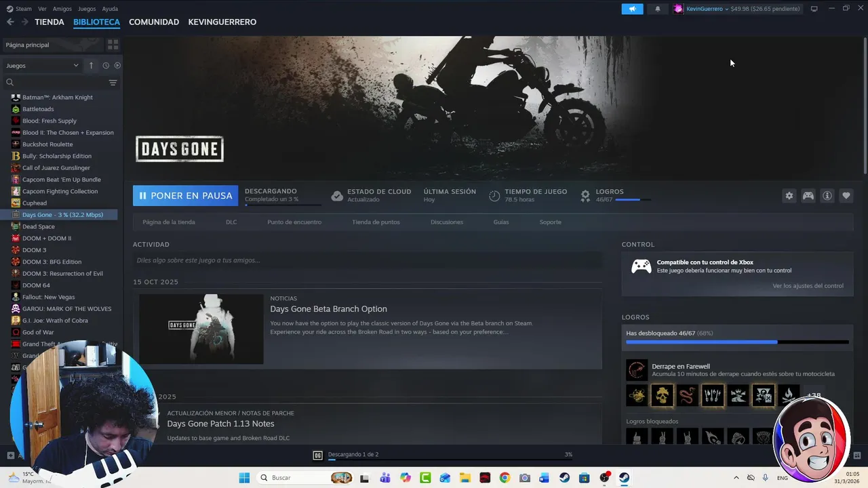Open the Ver menu
868x488 pixels.
pyautogui.click(x=43, y=9)
